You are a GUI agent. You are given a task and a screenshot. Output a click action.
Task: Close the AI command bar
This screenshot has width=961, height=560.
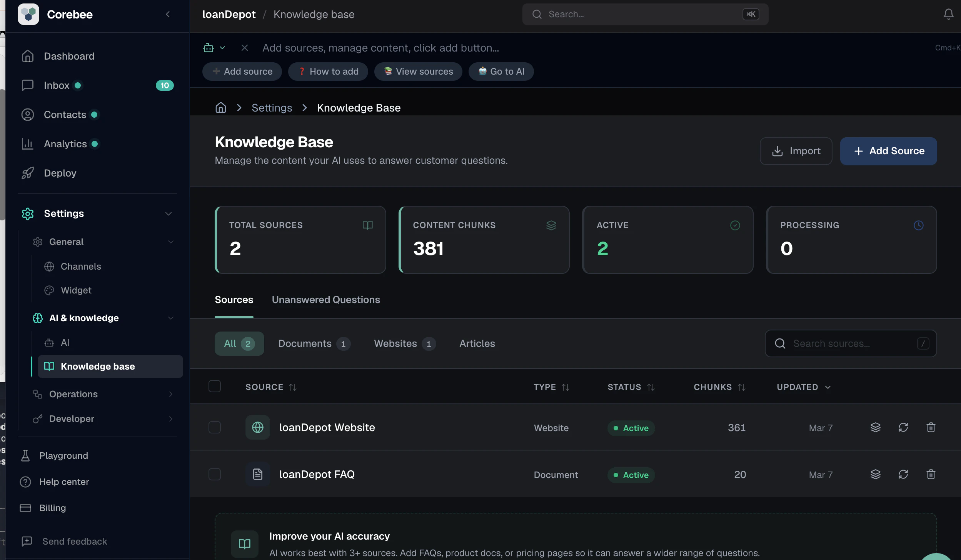click(x=244, y=48)
